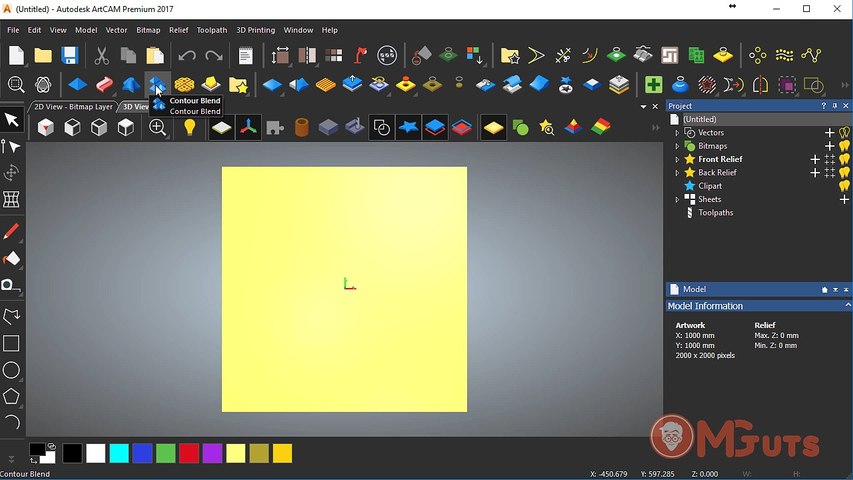
Task: Click the Paste clipboard icon
Action: [x=154, y=56]
